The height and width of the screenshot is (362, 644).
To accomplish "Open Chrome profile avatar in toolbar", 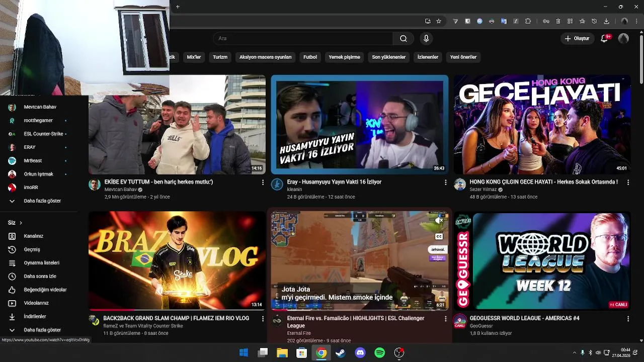I will (624, 21).
